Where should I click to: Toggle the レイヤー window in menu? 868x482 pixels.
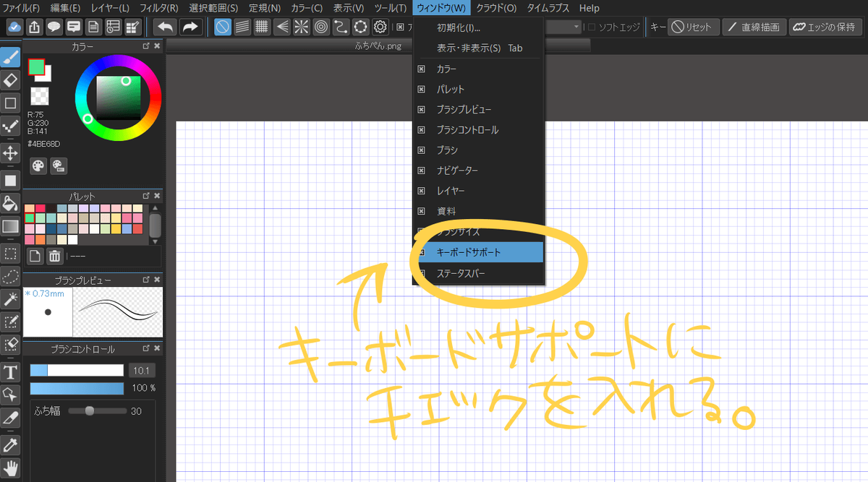point(478,191)
